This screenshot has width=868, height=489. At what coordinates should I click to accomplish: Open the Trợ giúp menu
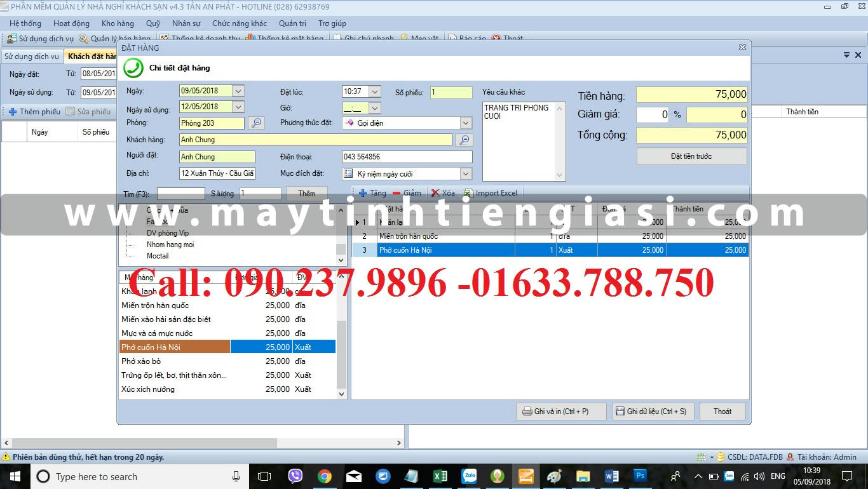click(x=332, y=23)
